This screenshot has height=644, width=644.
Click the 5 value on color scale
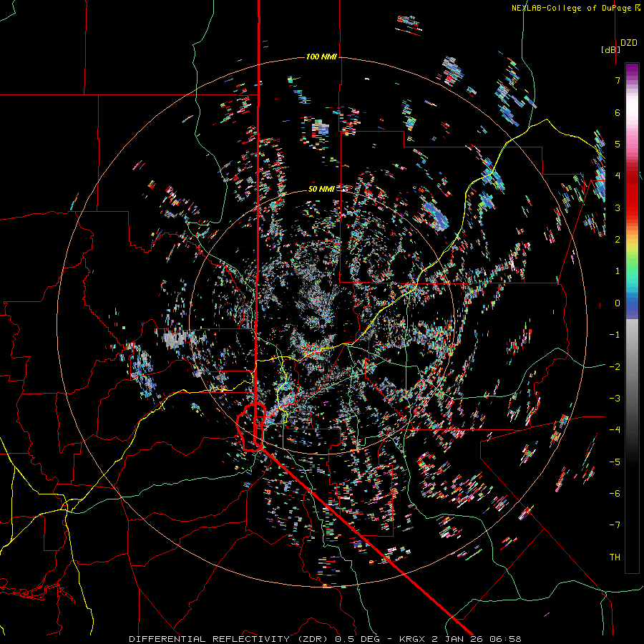(x=618, y=144)
